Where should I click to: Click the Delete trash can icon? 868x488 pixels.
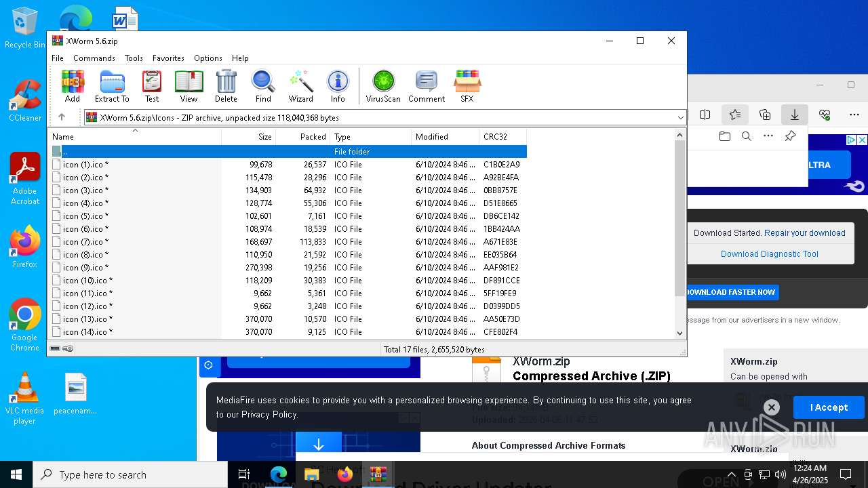226,86
